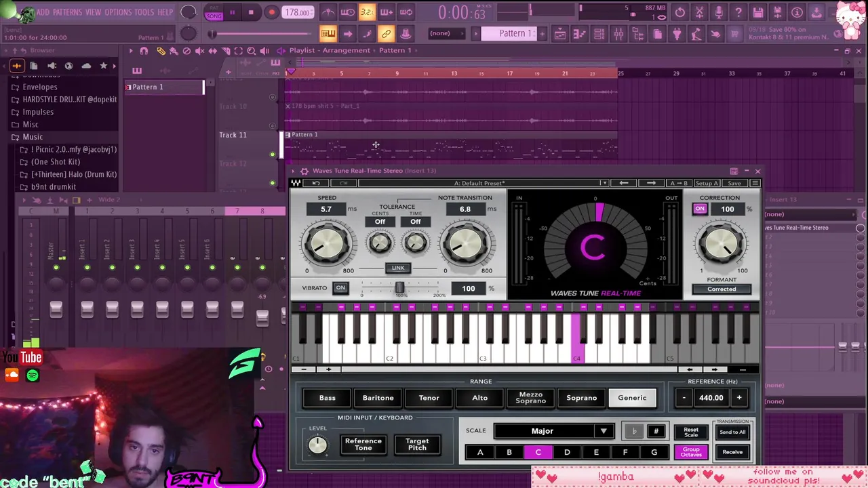Select the Tenor range button

click(x=429, y=398)
